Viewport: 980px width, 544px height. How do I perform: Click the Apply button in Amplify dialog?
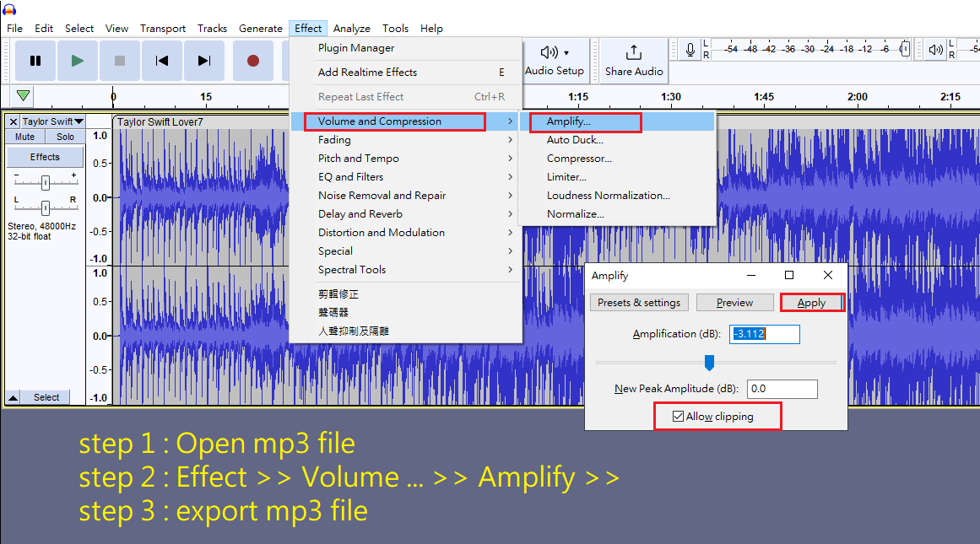tap(811, 303)
